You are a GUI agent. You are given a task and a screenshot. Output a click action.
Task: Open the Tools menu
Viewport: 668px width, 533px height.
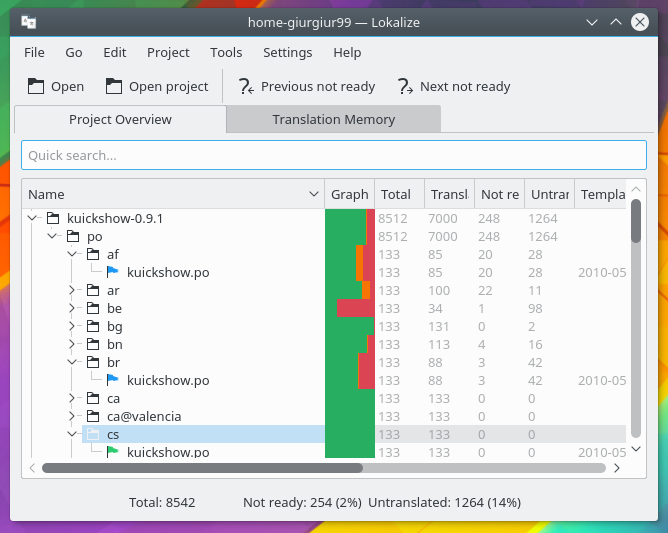click(226, 52)
